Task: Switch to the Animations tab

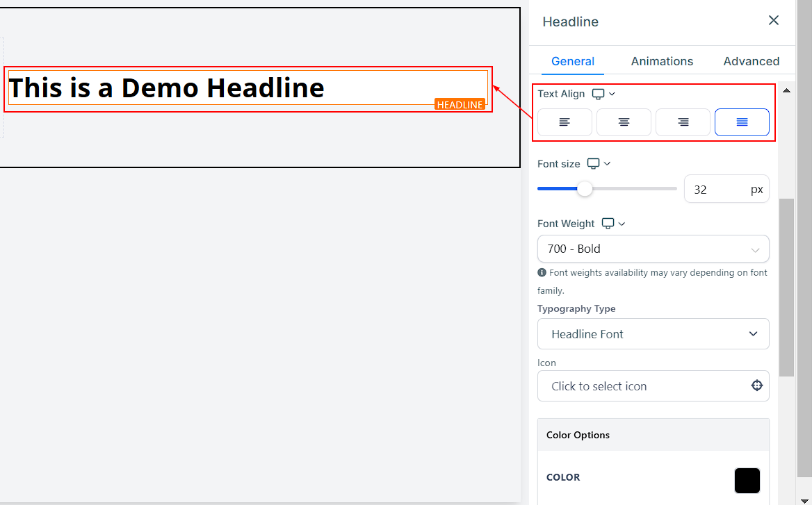Action: point(662,61)
